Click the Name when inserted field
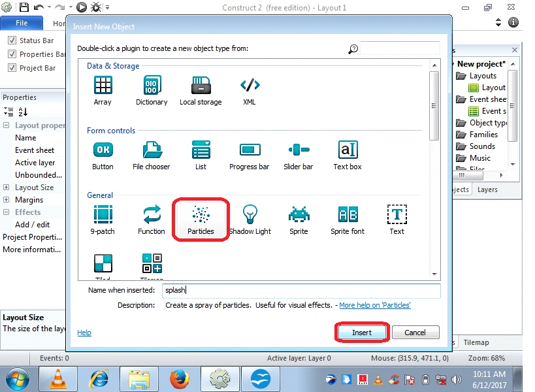 [301, 290]
